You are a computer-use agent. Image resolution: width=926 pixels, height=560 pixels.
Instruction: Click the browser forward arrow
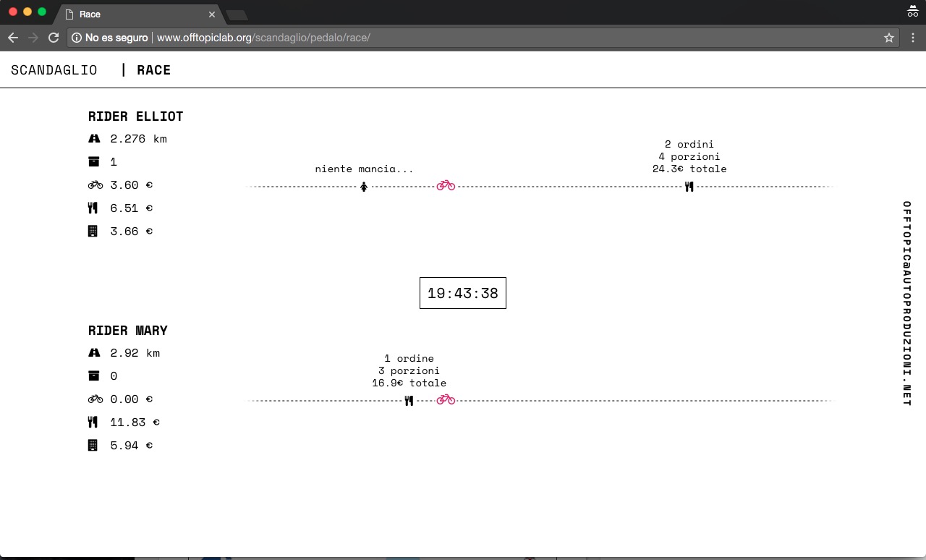point(33,38)
